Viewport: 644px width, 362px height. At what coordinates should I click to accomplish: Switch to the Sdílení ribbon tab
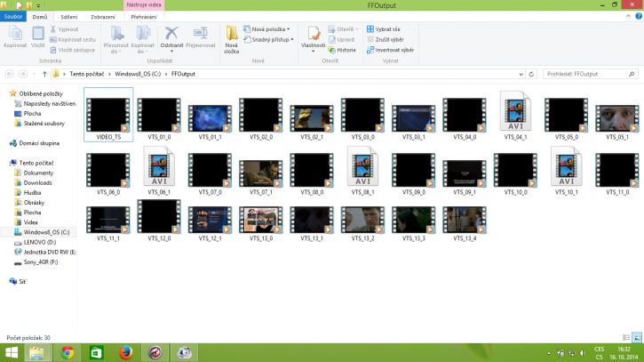pyautogui.click(x=69, y=17)
